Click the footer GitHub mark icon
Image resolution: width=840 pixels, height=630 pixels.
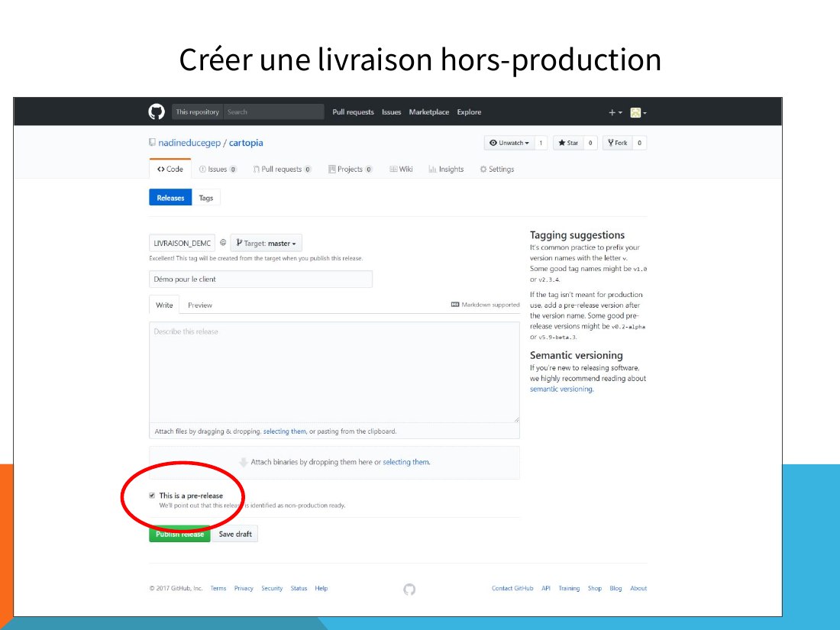coord(409,590)
